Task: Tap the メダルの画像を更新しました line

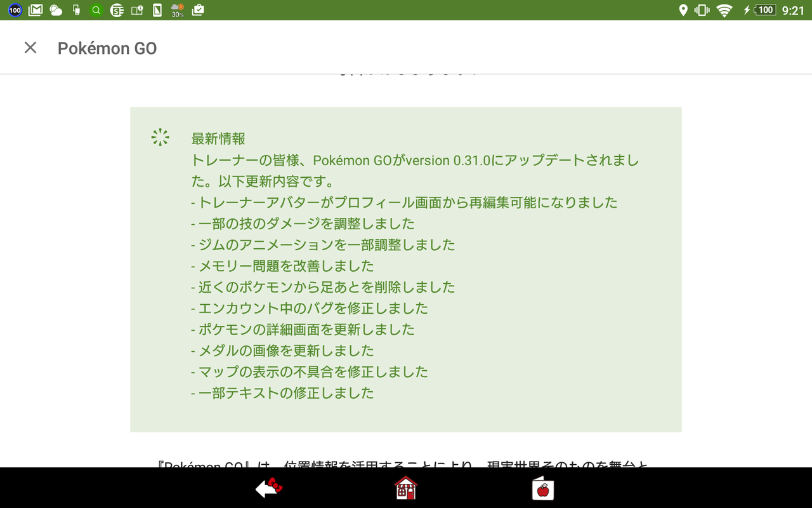Action: [282, 351]
